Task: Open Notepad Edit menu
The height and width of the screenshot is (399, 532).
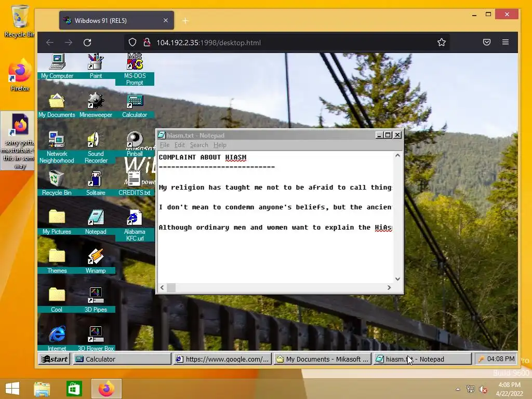Action: click(179, 145)
